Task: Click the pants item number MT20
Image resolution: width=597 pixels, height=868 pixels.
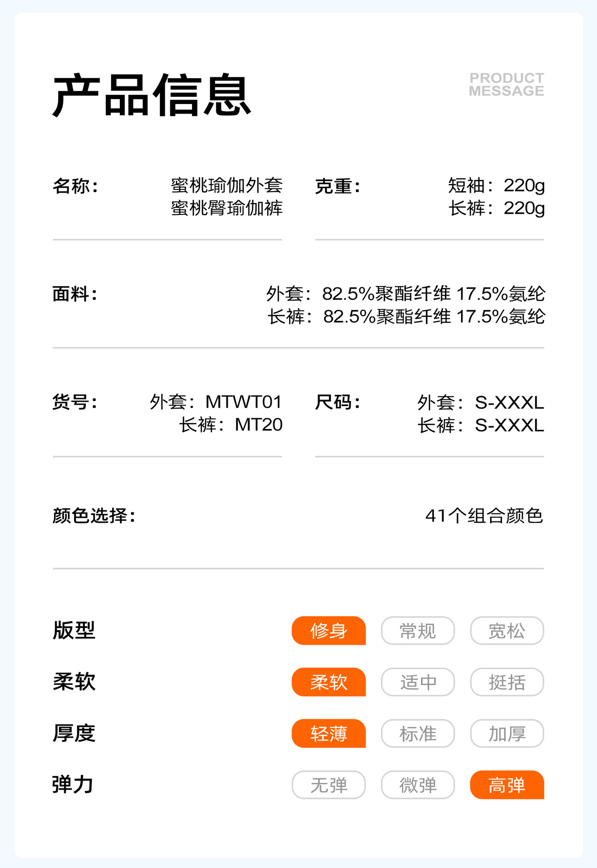Action: click(x=259, y=425)
